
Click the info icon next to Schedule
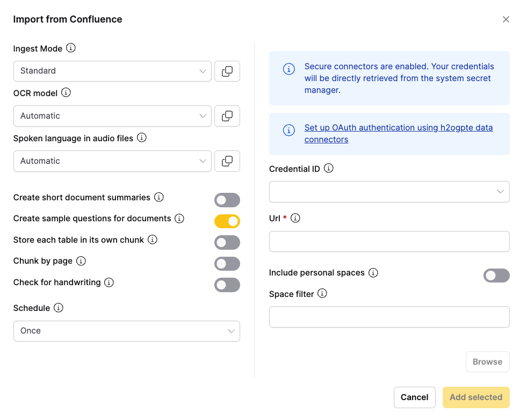(x=59, y=308)
